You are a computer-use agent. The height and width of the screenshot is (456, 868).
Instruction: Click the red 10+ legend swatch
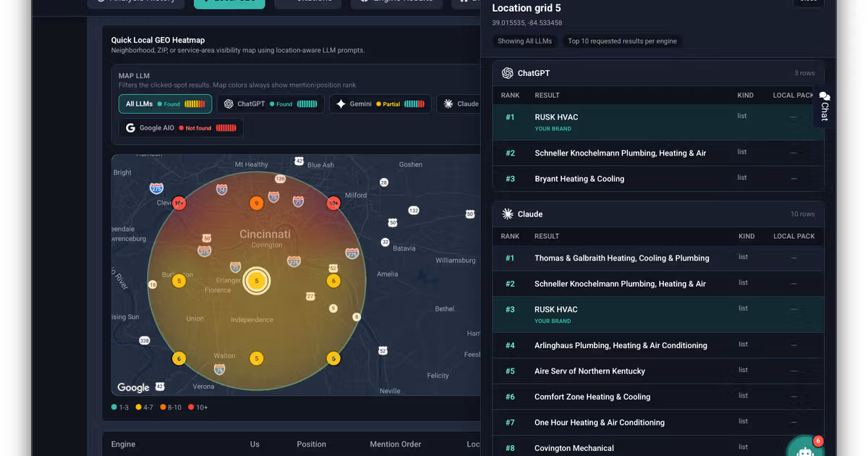click(191, 408)
